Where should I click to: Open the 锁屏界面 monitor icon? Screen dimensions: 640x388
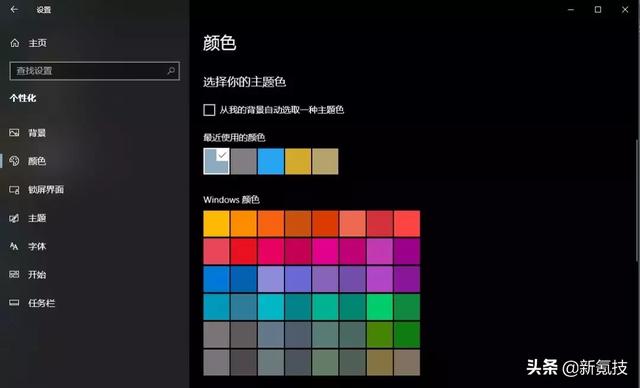click(x=14, y=190)
